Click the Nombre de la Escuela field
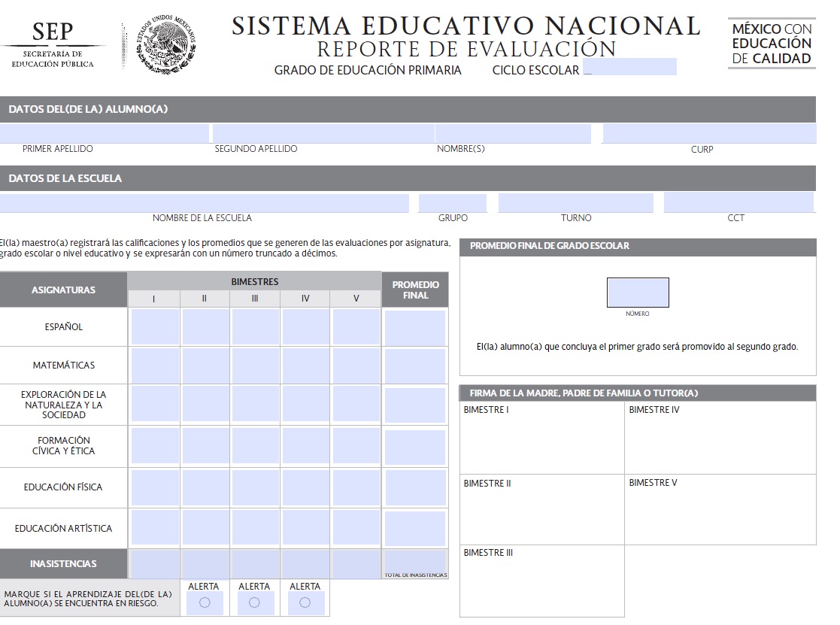Viewport: 840px width, 625px height. [204, 203]
